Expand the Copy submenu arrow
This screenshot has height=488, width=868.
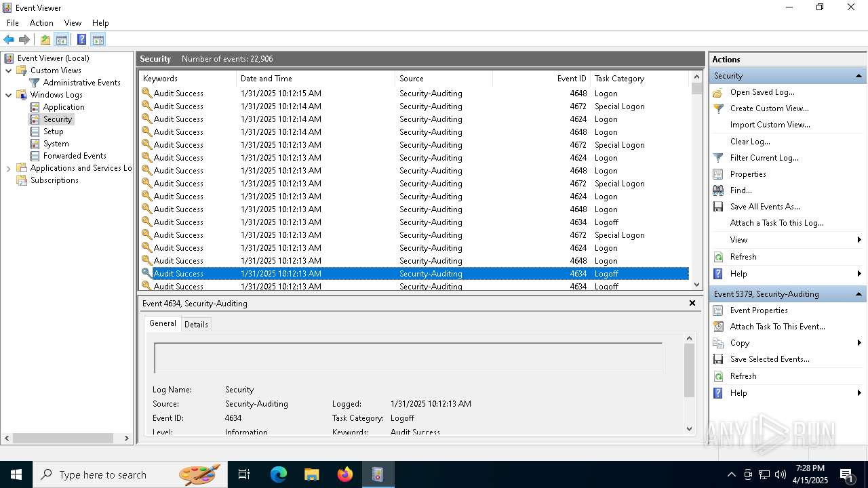coord(859,343)
